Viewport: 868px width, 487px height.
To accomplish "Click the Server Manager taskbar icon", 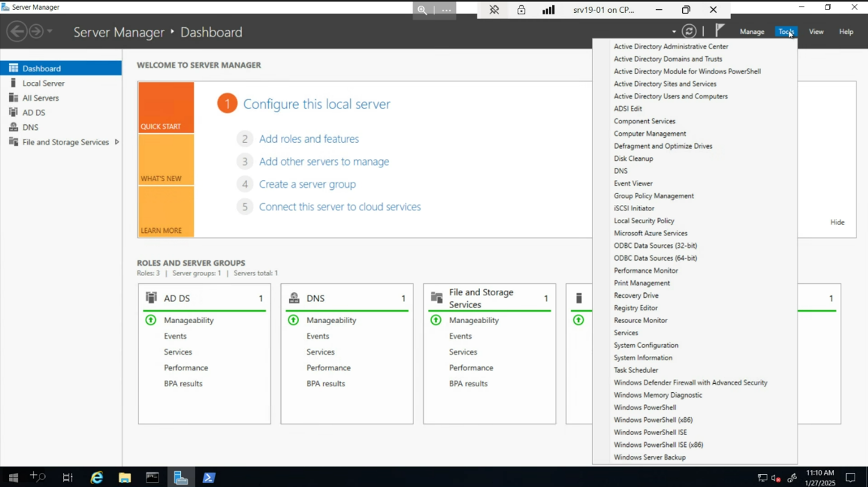I will pyautogui.click(x=181, y=477).
